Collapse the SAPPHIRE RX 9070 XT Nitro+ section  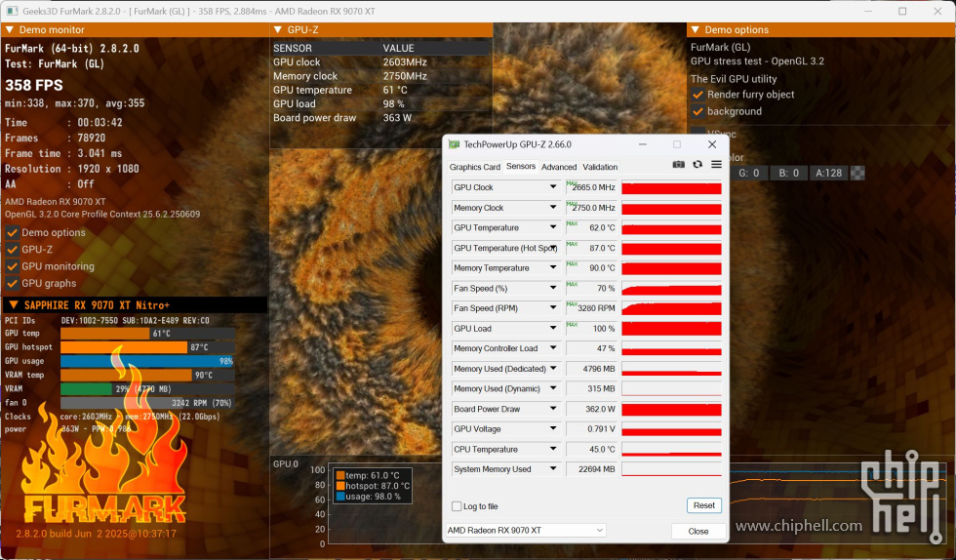tap(13, 305)
